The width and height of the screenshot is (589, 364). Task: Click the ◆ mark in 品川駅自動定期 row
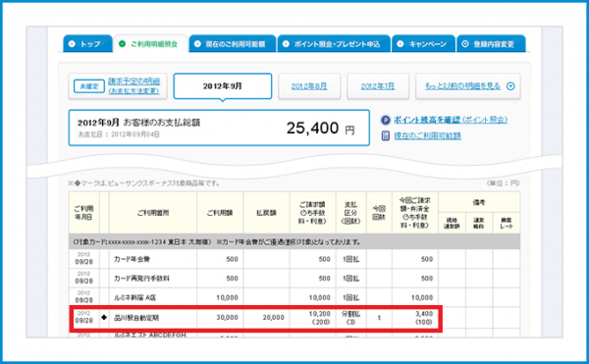click(104, 317)
